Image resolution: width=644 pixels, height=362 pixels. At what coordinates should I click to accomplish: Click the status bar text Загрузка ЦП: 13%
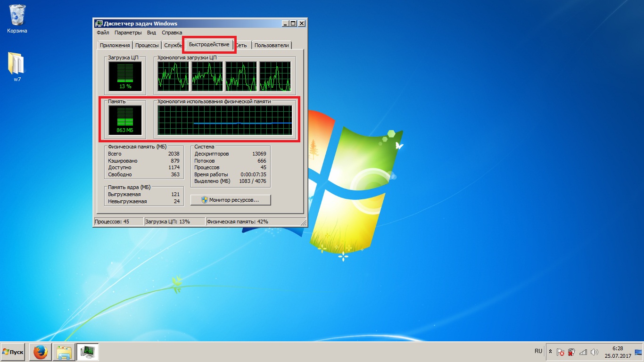pos(167,221)
